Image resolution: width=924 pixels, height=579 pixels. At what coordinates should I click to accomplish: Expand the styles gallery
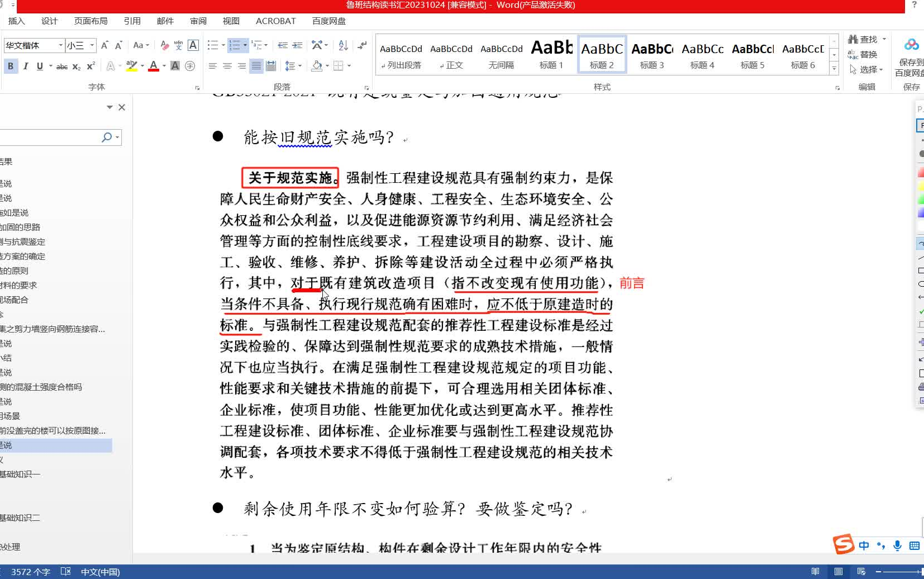coord(834,69)
